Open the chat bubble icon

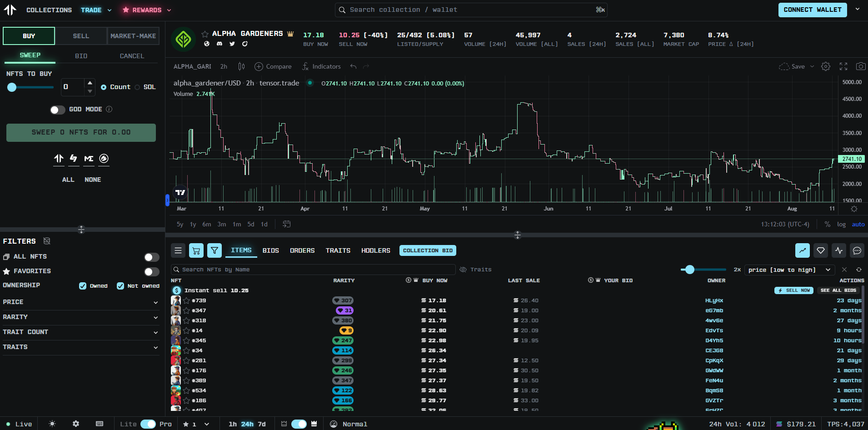[857, 250]
